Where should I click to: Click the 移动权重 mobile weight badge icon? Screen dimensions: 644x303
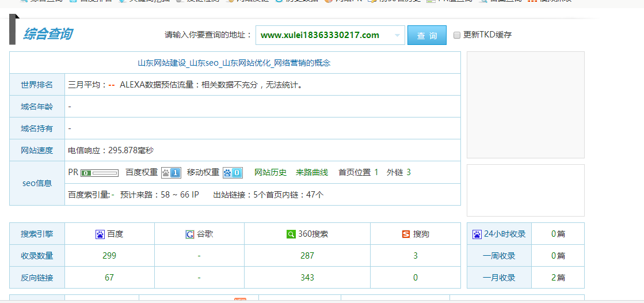233,173
